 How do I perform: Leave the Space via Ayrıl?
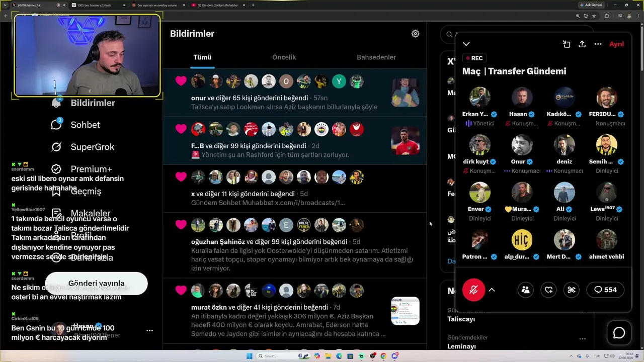coord(616,44)
